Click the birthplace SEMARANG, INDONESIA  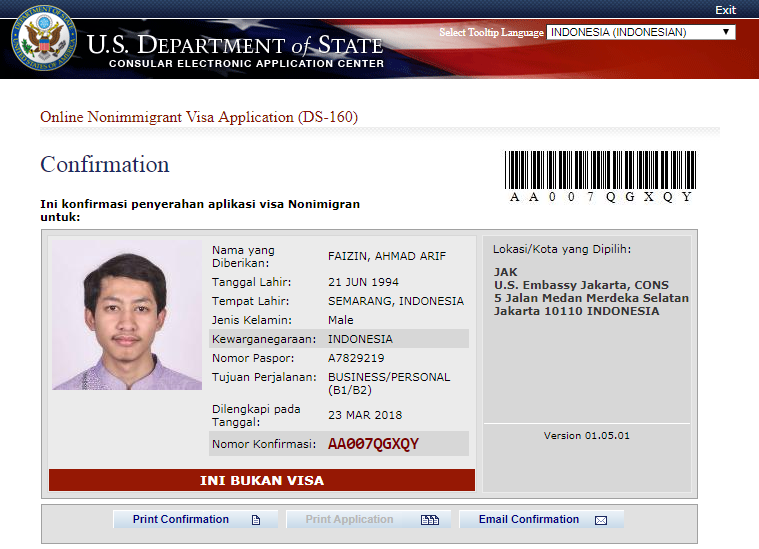(x=395, y=301)
